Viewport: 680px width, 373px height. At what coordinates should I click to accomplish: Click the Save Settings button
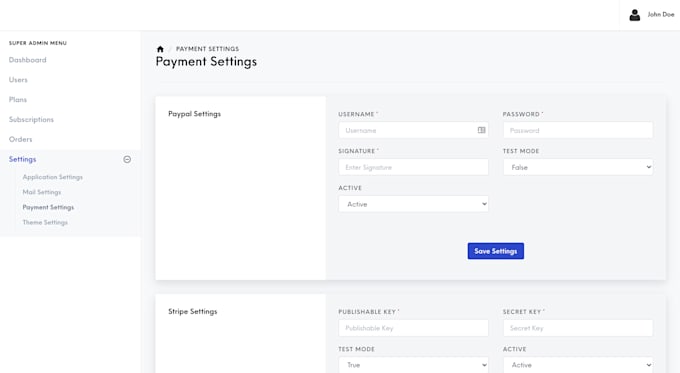(496, 251)
